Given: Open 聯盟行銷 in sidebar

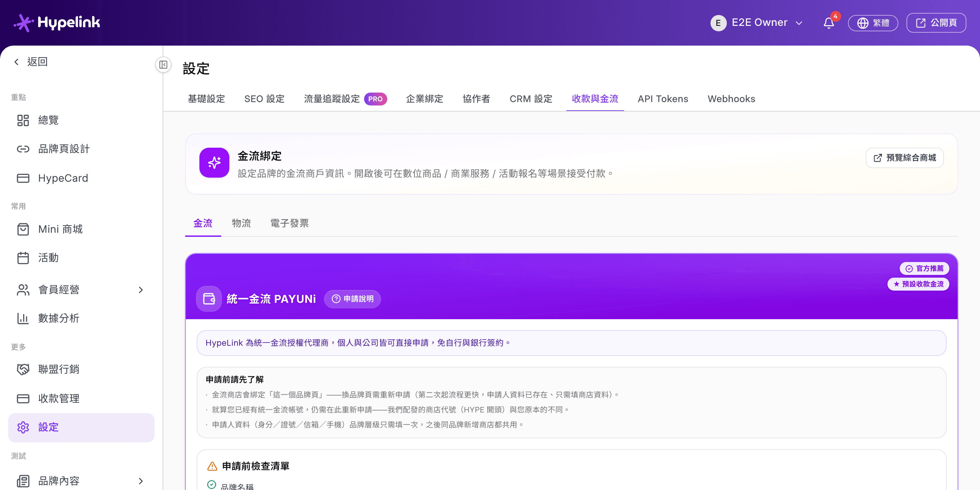Looking at the screenshot, I should click(x=81, y=369).
